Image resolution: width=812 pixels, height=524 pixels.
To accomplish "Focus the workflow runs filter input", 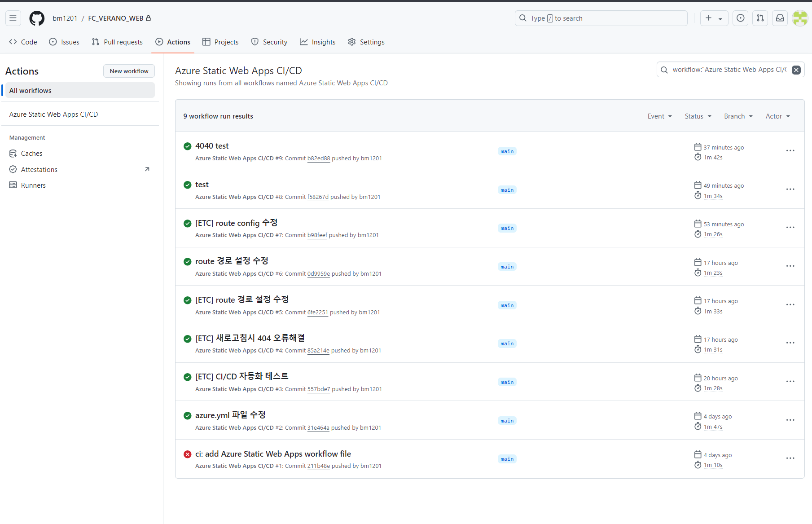I will click(731, 70).
